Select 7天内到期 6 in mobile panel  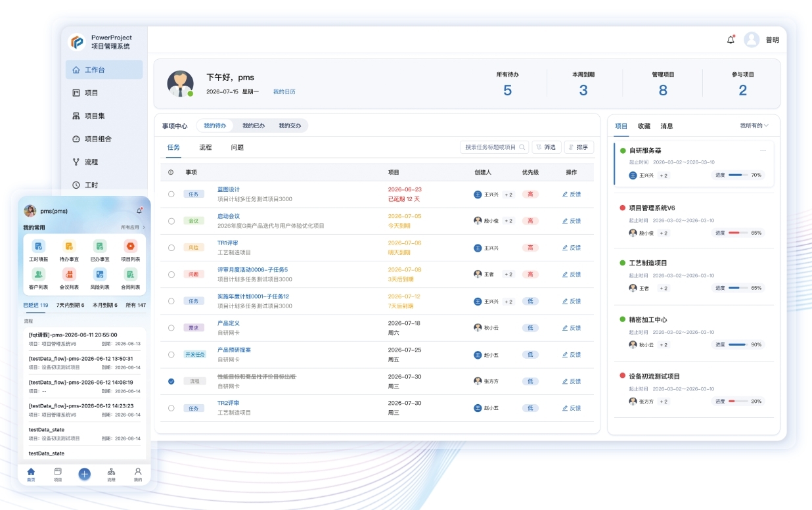click(70, 305)
